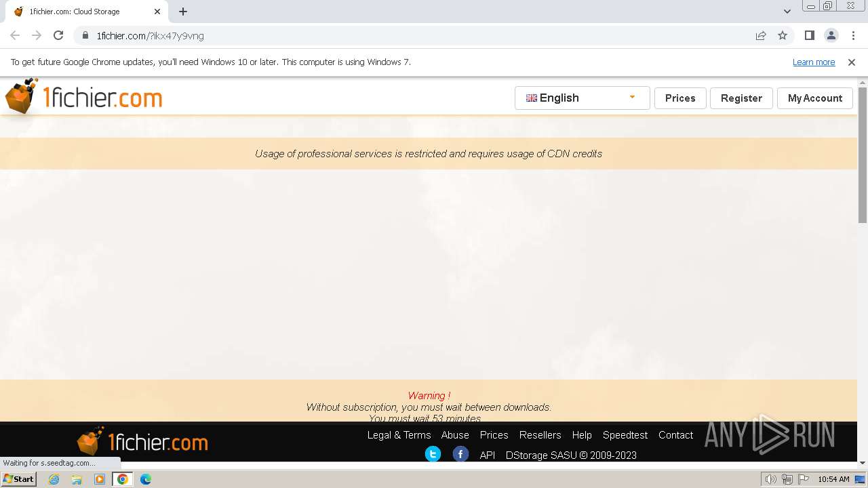The height and width of the screenshot is (488, 868).
Task: Open the footer Prices link
Action: point(494,435)
